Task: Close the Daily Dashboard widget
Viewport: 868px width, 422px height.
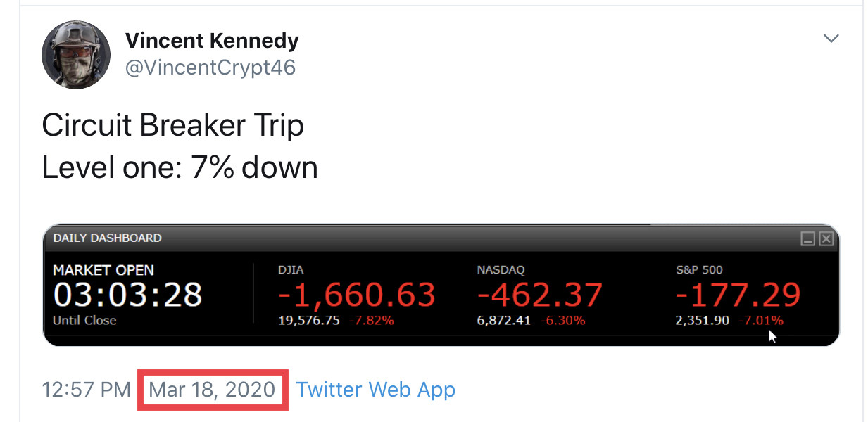Action: 826,239
